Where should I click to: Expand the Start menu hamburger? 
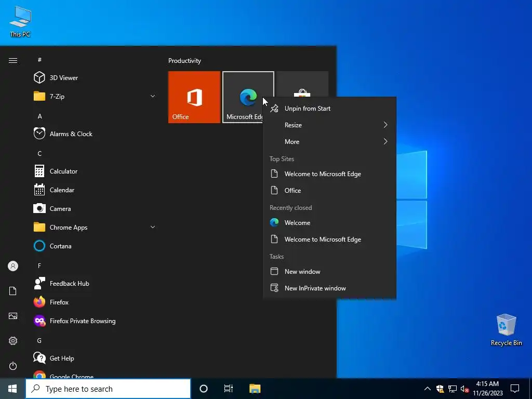[13, 60]
